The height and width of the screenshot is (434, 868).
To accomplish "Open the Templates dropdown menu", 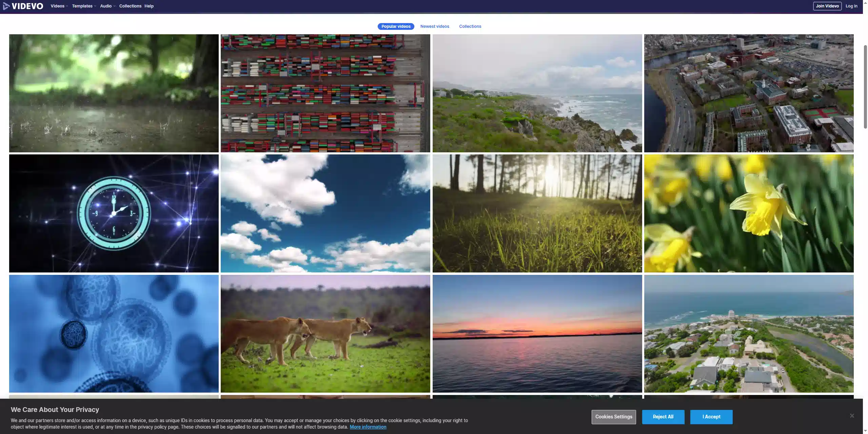I will click(84, 6).
